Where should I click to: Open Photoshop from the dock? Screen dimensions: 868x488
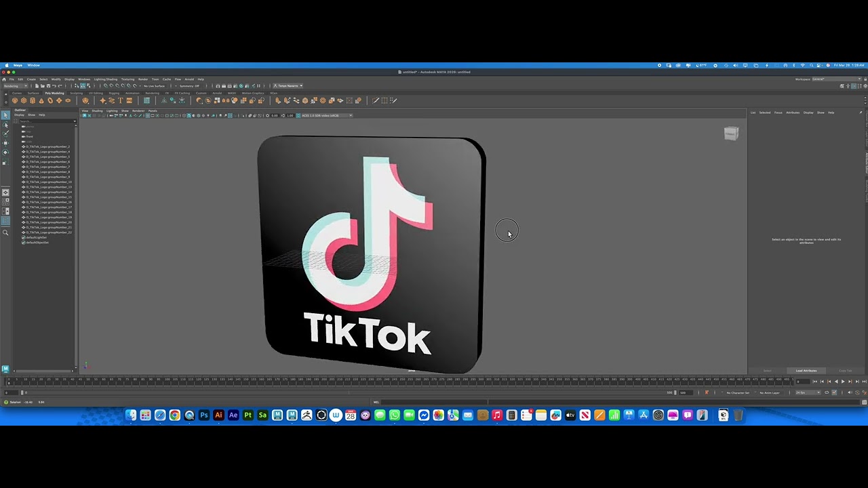coord(203,415)
